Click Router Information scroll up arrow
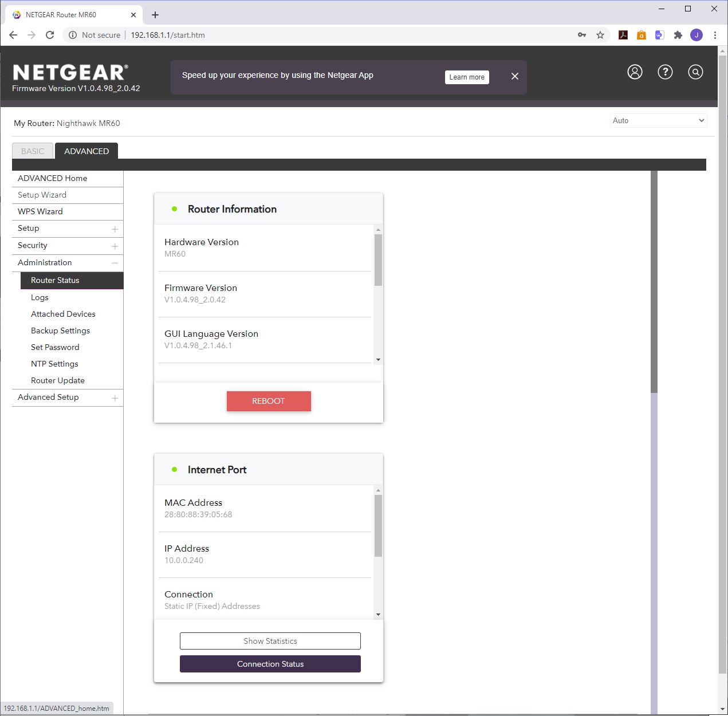Screen dimensions: 728x716 tap(378, 230)
